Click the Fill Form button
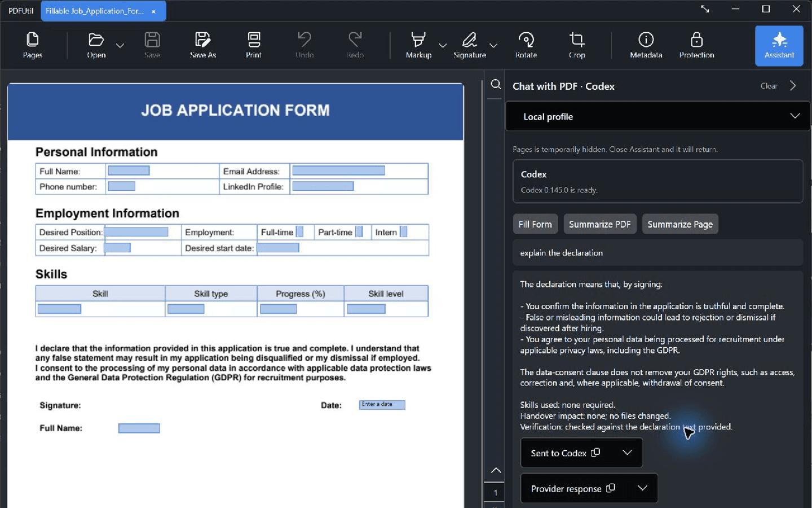 [x=535, y=224]
